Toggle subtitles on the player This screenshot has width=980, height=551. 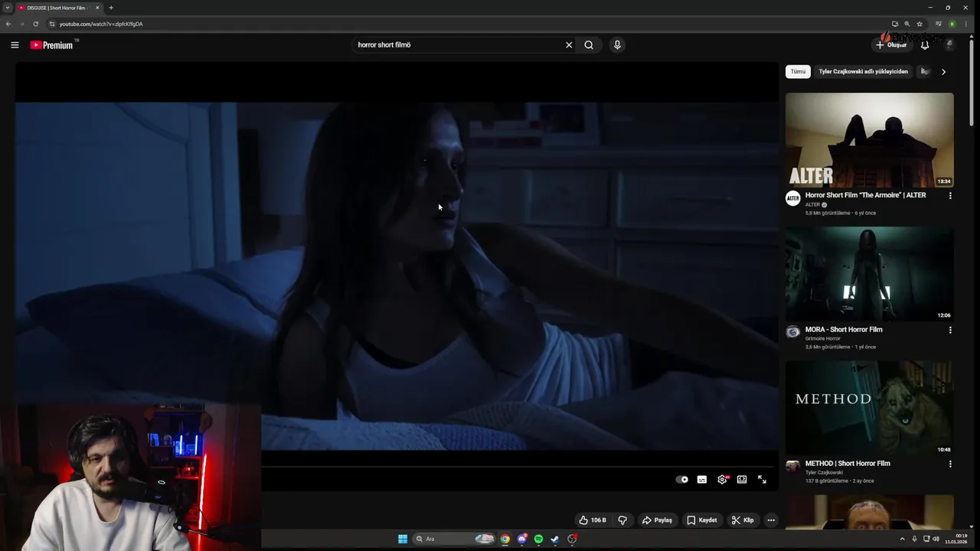(702, 479)
